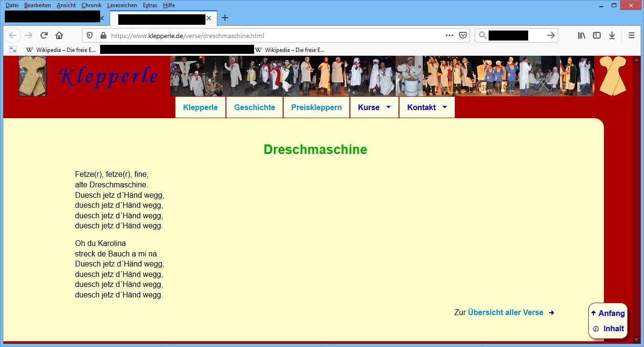Open the Library bookshelf icon

click(x=582, y=35)
